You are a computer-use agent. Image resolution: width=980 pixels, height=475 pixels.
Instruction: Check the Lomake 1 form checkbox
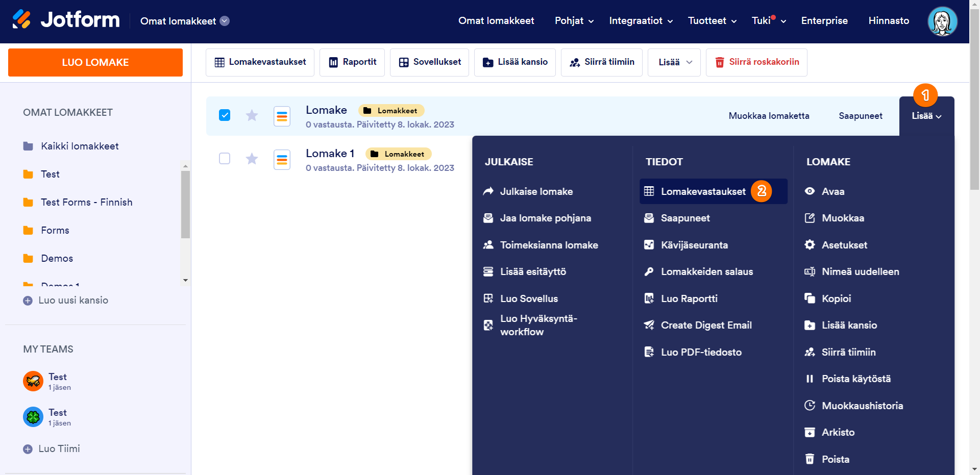pyautogui.click(x=225, y=159)
